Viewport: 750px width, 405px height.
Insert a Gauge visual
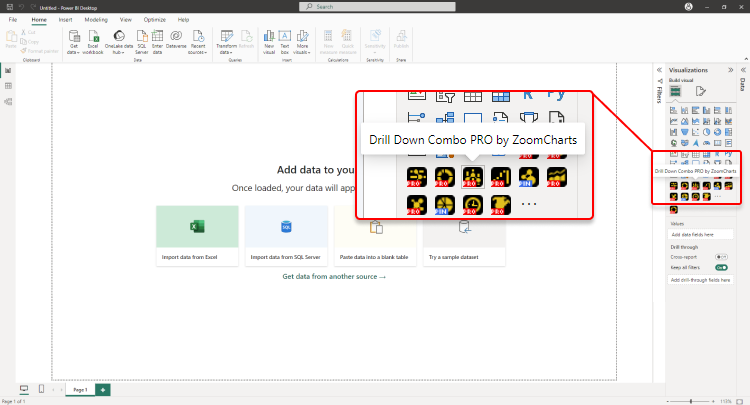[706, 143]
